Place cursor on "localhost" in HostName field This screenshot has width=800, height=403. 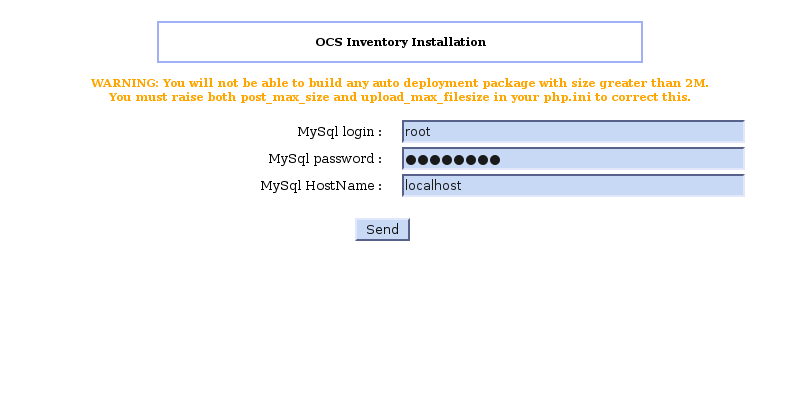pyautogui.click(x=433, y=186)
